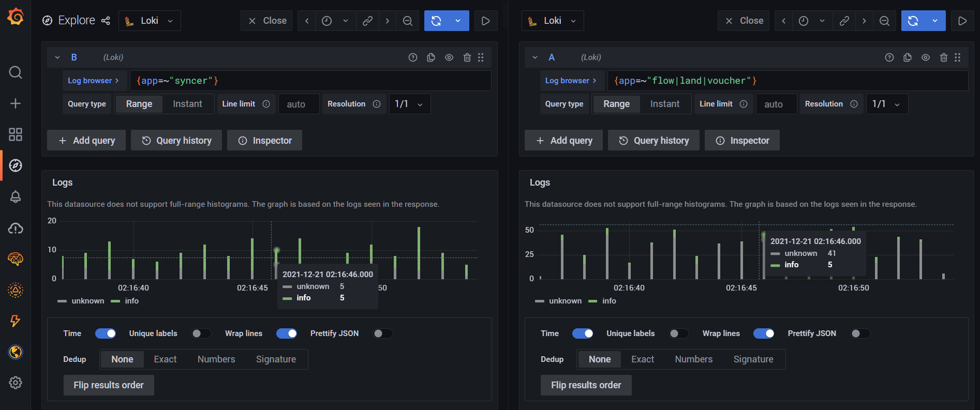Open search in left sidebar
Screen dimensions: 980x410
pos(16,72)
